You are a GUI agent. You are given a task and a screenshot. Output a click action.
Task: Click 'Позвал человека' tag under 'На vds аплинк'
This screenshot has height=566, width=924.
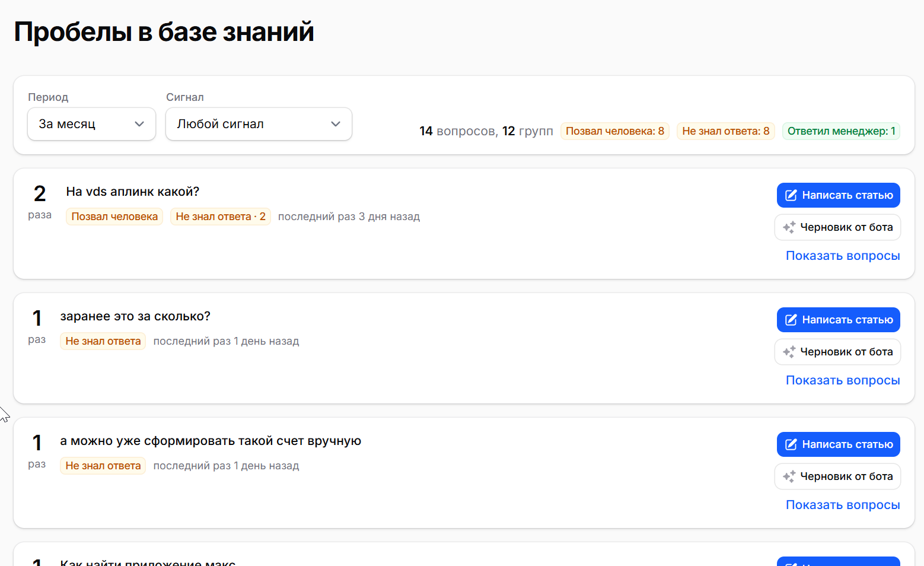click(114, 217)
